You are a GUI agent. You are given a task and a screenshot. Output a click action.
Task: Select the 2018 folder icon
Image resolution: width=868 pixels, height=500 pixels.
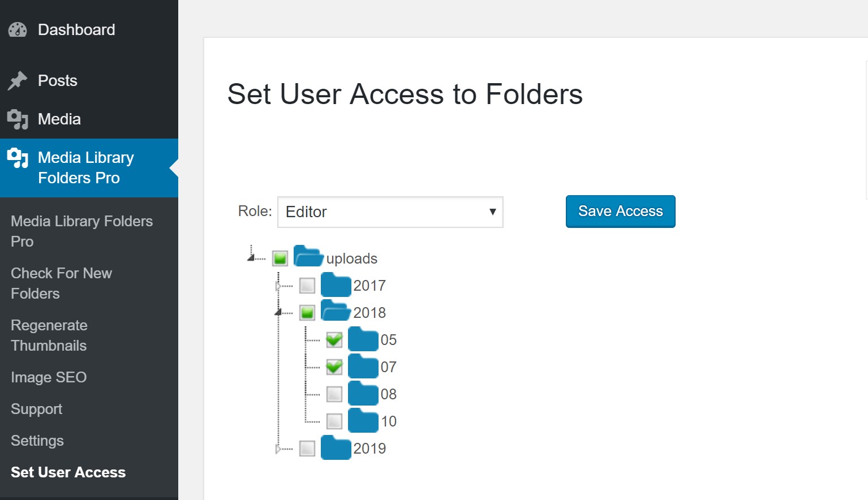tap(335, 311)
